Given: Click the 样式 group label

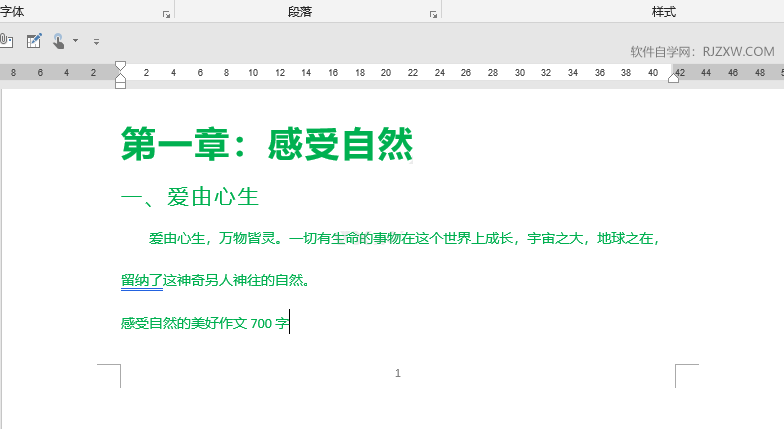Looking at the screenshot, I should pyautogui.click(x=664, y=12).
